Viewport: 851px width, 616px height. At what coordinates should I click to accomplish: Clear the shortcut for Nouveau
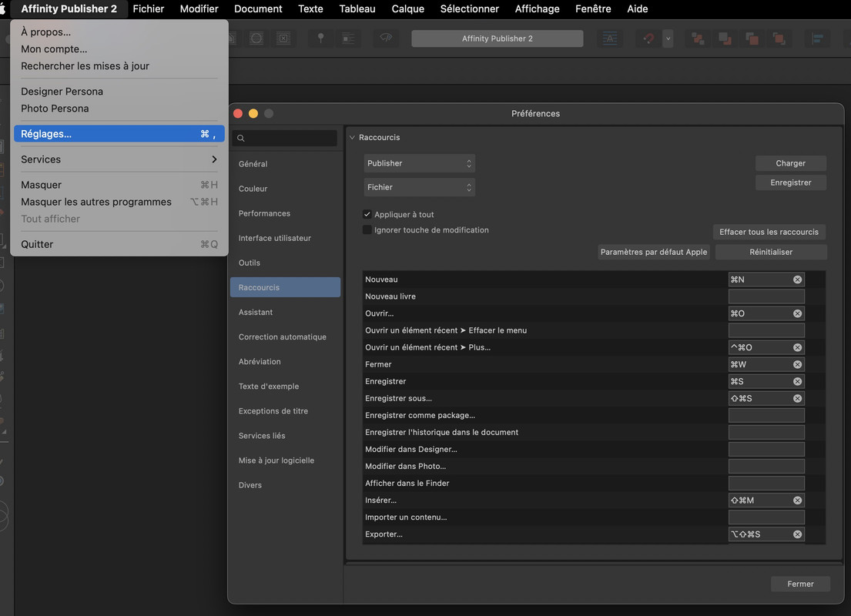(x=797, y=280)
